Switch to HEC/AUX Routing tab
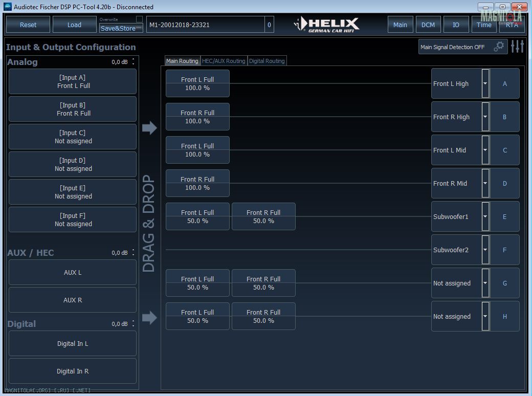532x396 pixels. pos(224,61)
